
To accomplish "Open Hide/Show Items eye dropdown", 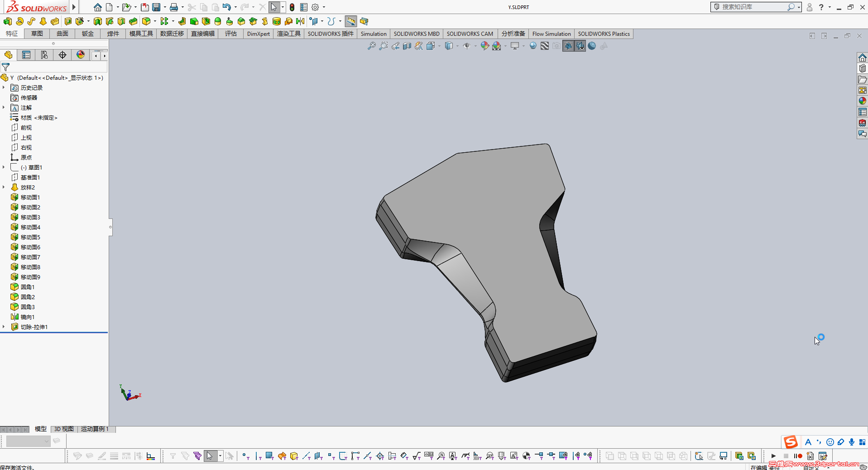I will (x=466, y=46).
